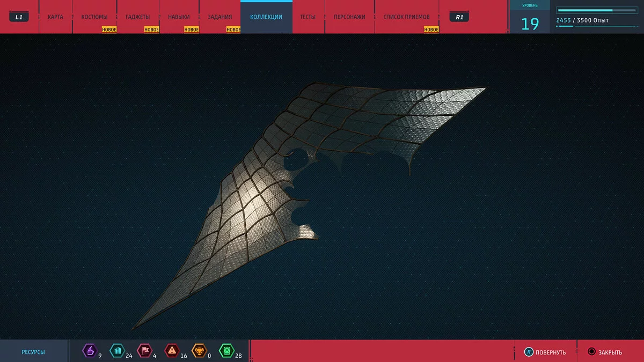Screen dimensions: 644x362
Task: Click the circle button icon beside Закрыть
Action: 591,352
